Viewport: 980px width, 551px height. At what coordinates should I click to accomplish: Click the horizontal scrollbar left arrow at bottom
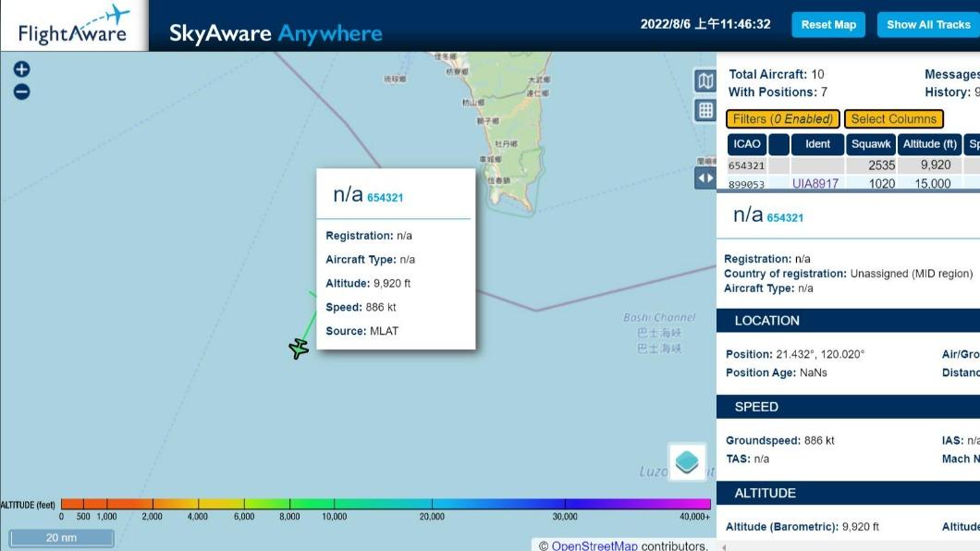724,547
